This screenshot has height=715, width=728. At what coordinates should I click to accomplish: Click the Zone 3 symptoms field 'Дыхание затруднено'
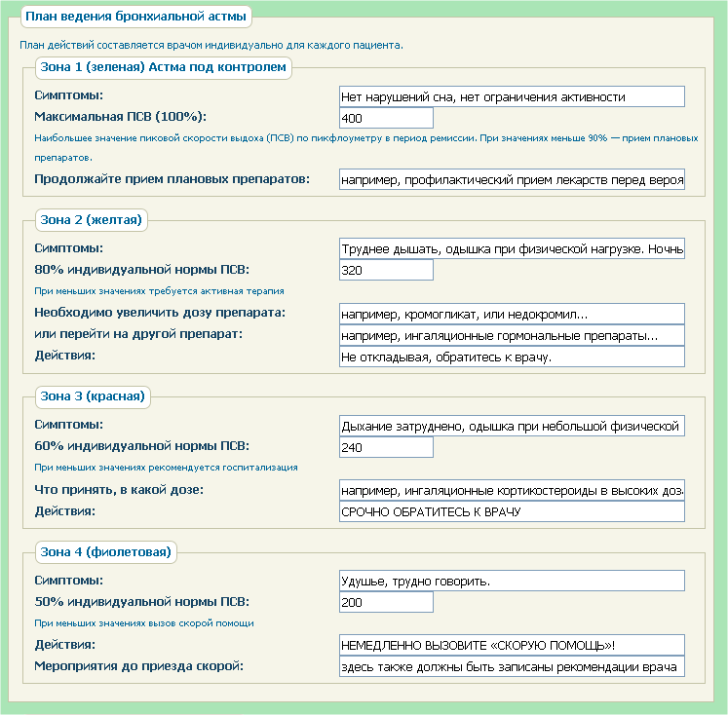click(x=512, y=426)
